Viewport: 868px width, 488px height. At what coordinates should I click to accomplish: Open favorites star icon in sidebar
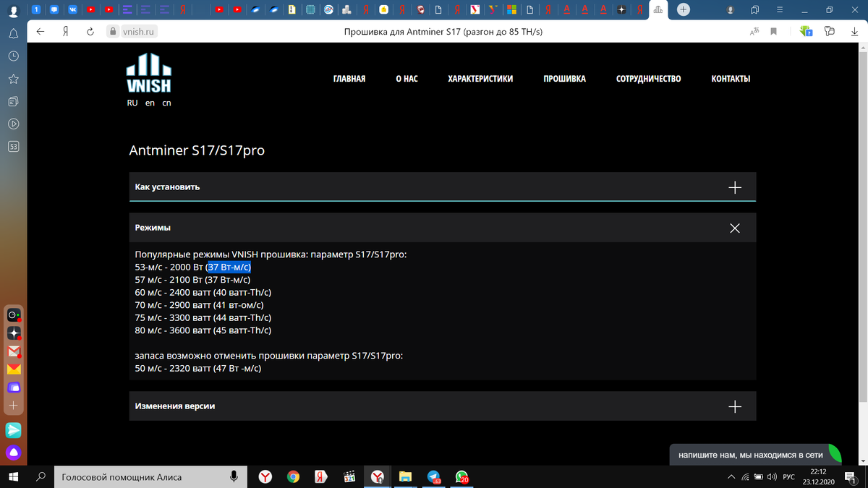(13, 78)
